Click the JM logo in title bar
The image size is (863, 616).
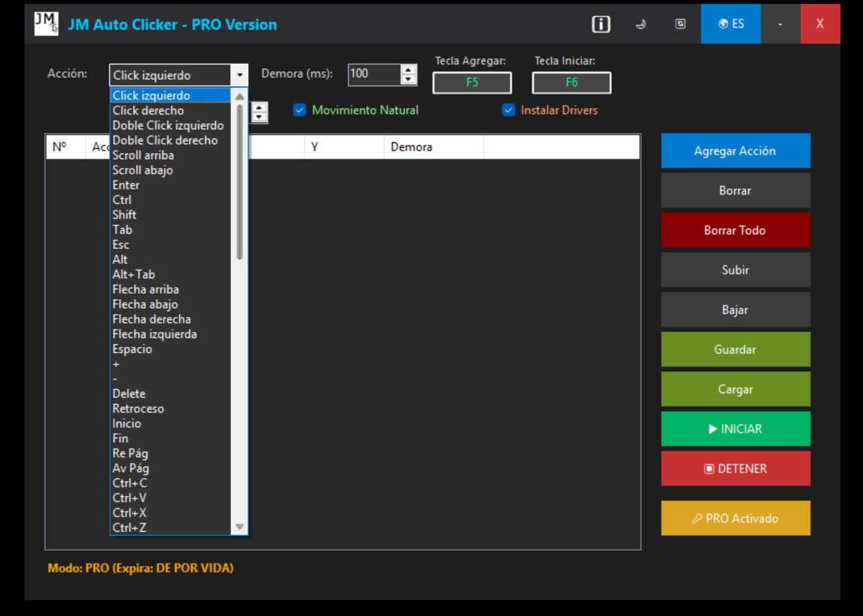(46, 24)
